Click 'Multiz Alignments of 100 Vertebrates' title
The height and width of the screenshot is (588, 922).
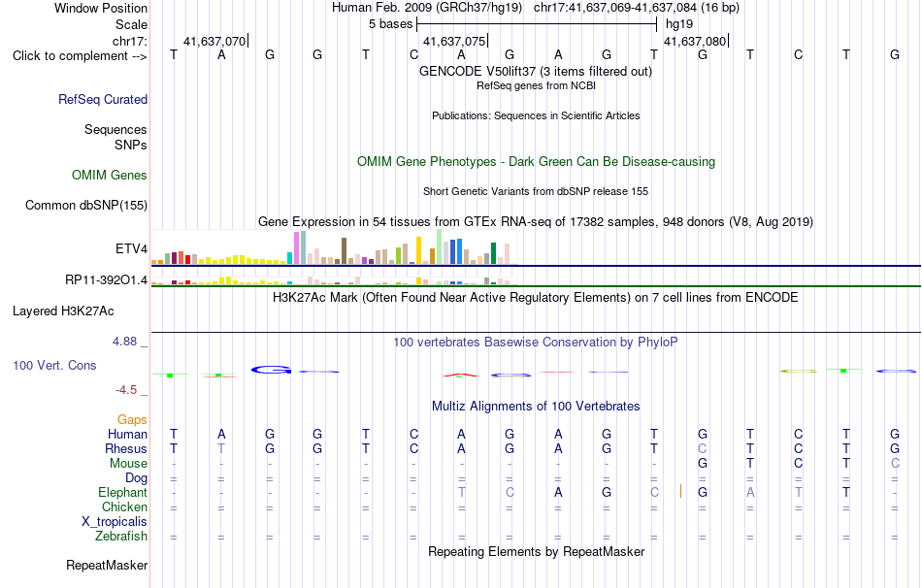pos(536,407)
